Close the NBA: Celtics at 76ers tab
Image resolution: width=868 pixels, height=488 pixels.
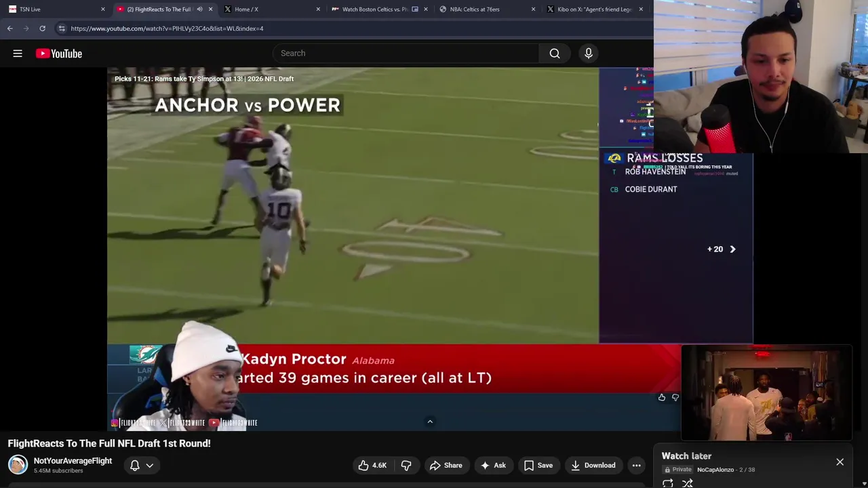click(533, 9)
